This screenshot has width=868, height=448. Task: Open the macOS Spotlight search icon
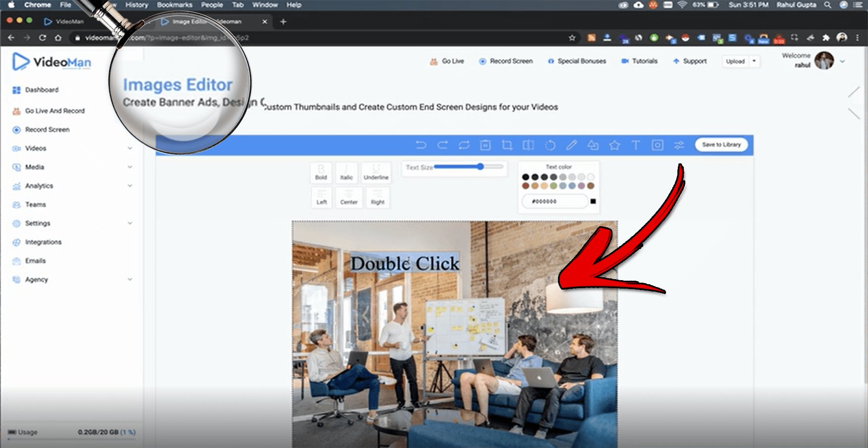pos(827,5)
